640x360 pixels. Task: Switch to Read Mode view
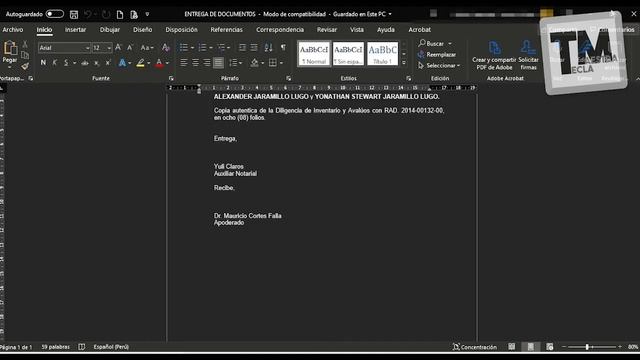tap(511, 347)
